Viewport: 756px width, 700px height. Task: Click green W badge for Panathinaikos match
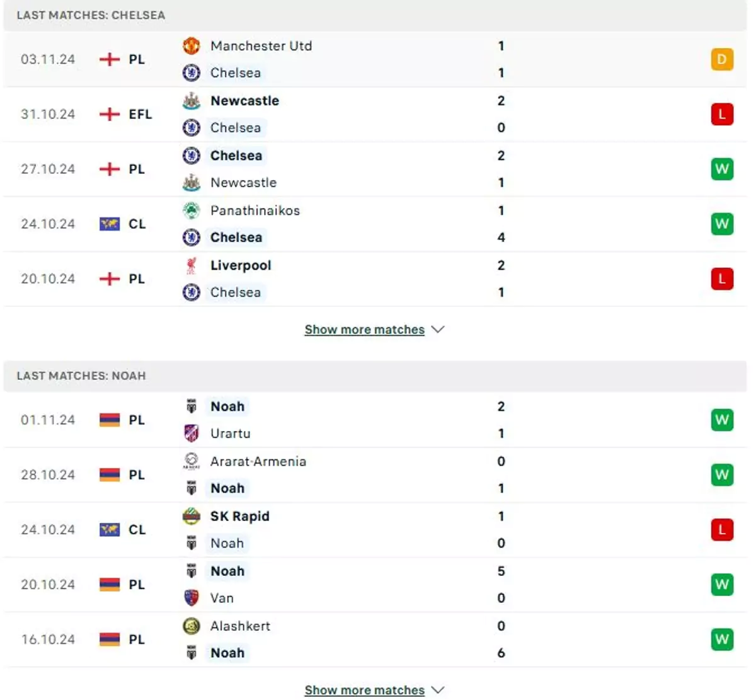click(x=722, y=224)
